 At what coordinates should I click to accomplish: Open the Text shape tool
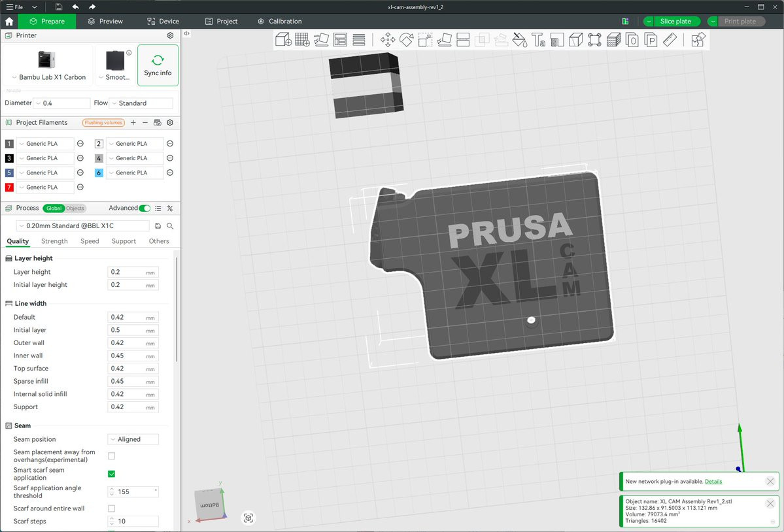[x=538, y=40]
